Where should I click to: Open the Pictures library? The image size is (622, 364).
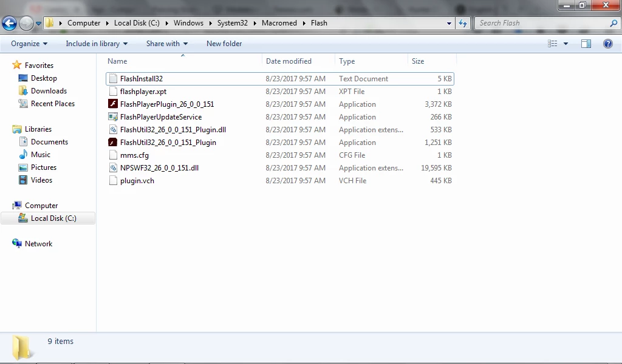(x=44, y=167)
